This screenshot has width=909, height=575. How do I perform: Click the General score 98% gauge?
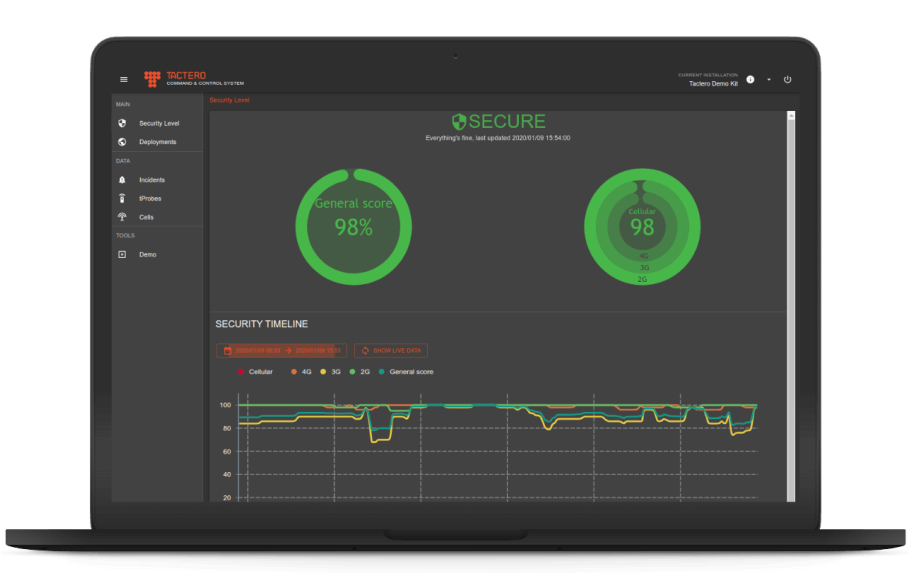tap(354, 227)
